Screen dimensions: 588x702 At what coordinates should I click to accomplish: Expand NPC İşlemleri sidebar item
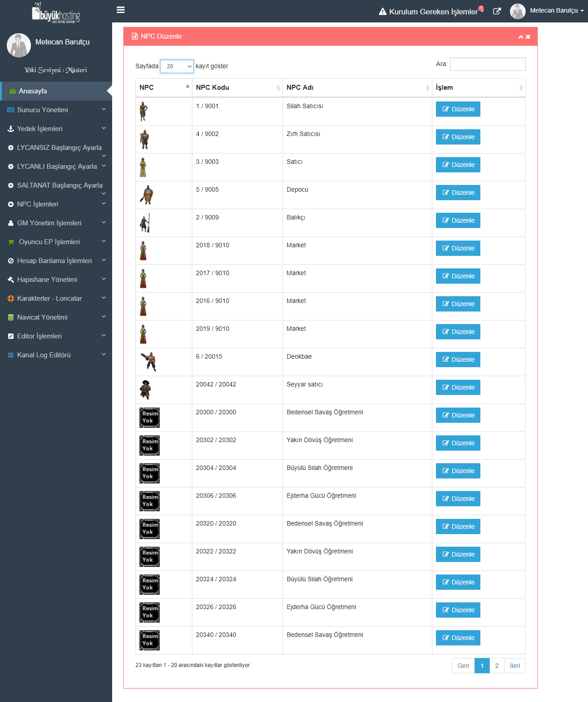tap(56, 204)
